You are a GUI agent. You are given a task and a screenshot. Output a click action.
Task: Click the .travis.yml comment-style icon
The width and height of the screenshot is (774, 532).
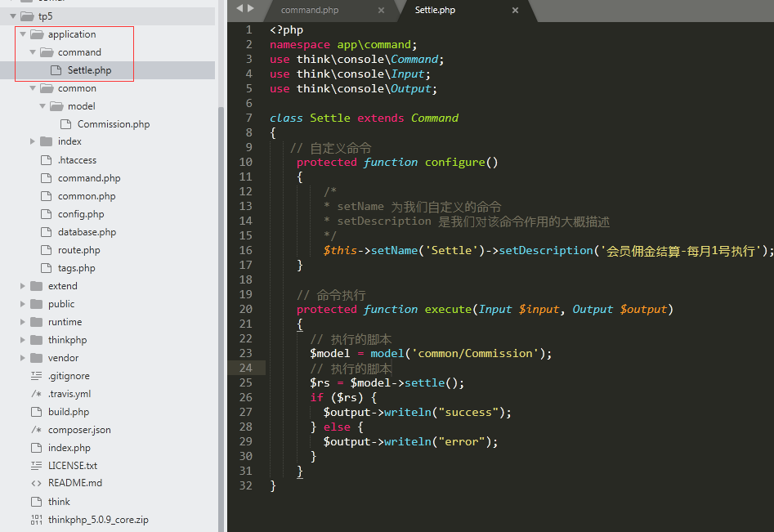click(36, 394)
